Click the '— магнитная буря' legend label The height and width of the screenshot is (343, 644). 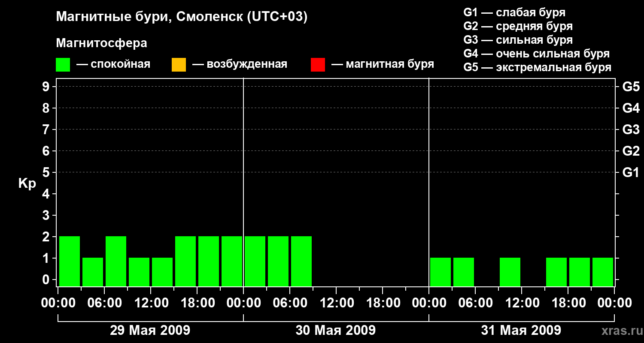(383, 64)
